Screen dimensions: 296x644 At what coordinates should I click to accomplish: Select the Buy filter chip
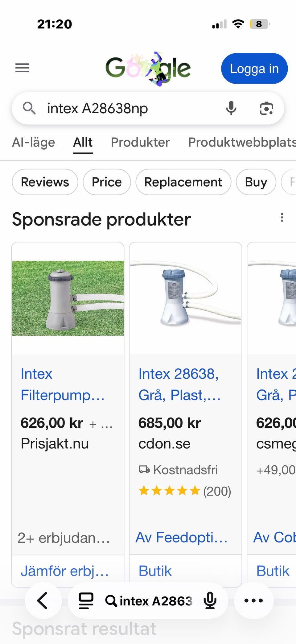pyautogui.click(x=256, y=182)
